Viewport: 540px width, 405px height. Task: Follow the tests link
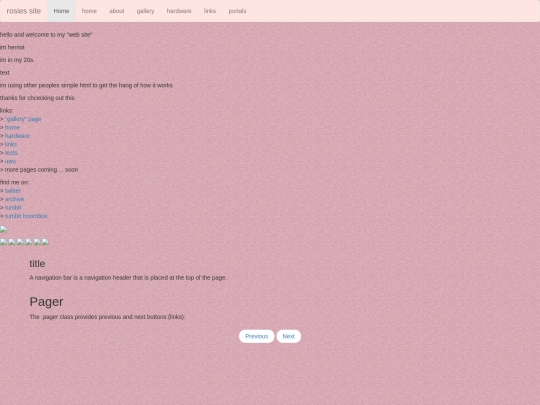tap(11, 153)
